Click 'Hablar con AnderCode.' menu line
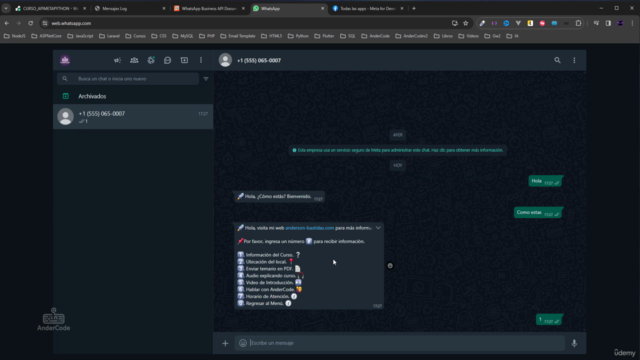 (270, 289)
